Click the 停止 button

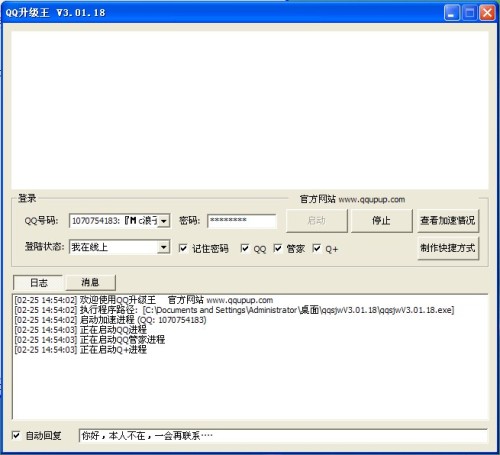pyautogui.click(x=381, y=221)
